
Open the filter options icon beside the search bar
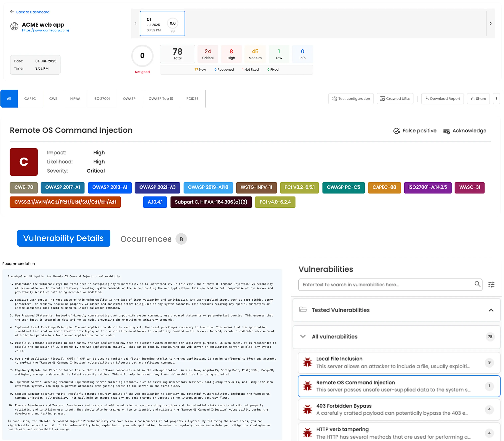coord(492,284)
